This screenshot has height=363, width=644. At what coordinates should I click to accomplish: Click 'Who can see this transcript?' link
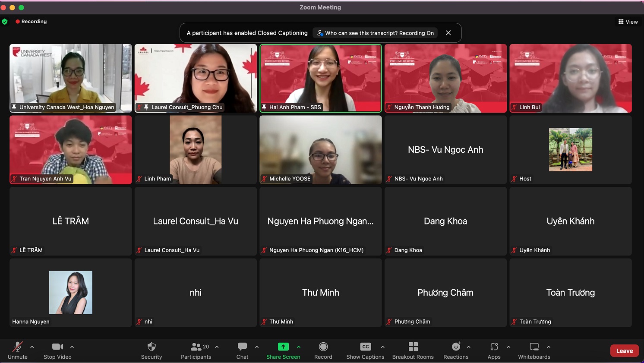(375, 33)
